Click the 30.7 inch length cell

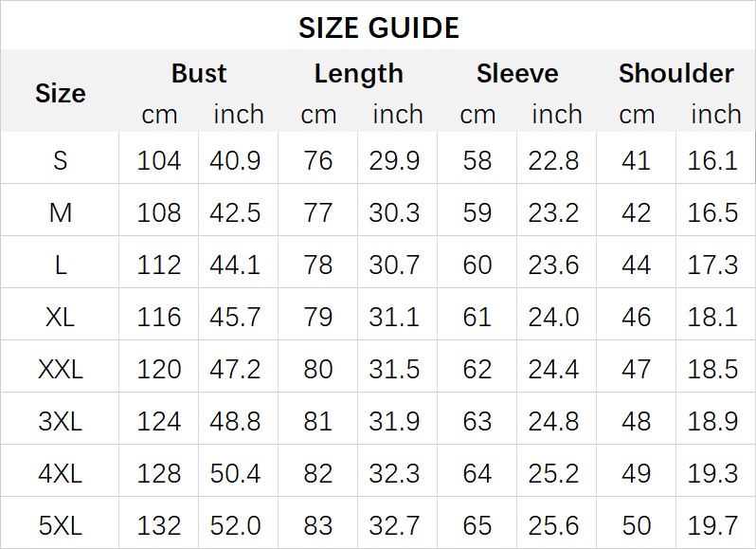395,265
